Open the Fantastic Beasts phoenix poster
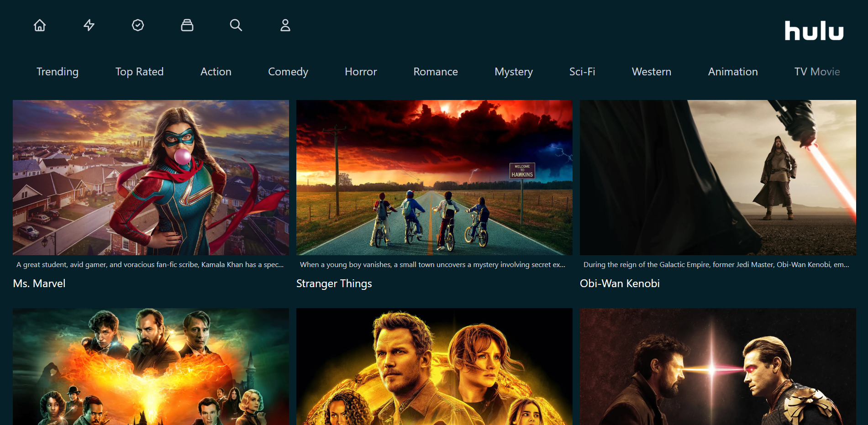The width and height of the screenshot is (868, 425). [x=151, y=367]
